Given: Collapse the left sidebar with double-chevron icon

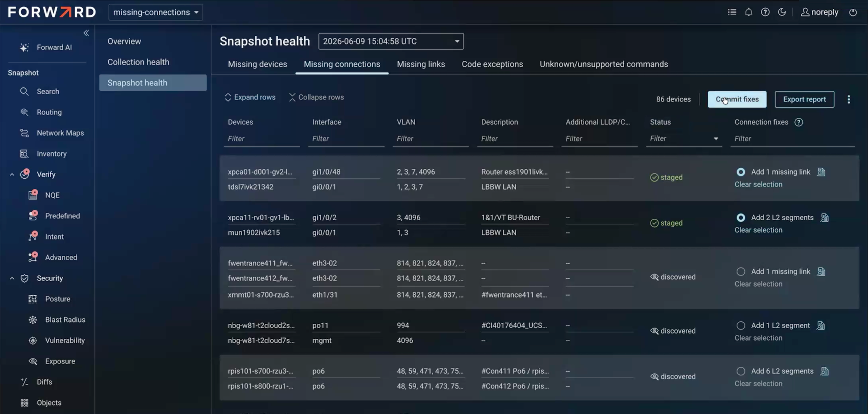Looking at the screenshot, I should coord(86,33).
